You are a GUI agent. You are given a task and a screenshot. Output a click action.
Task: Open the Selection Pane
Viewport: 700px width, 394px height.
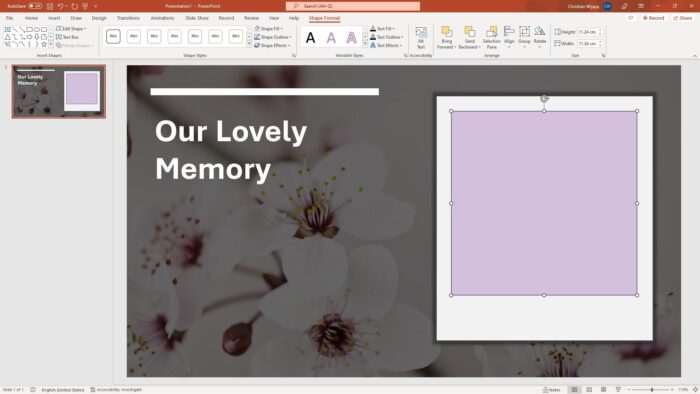[492, 37]
